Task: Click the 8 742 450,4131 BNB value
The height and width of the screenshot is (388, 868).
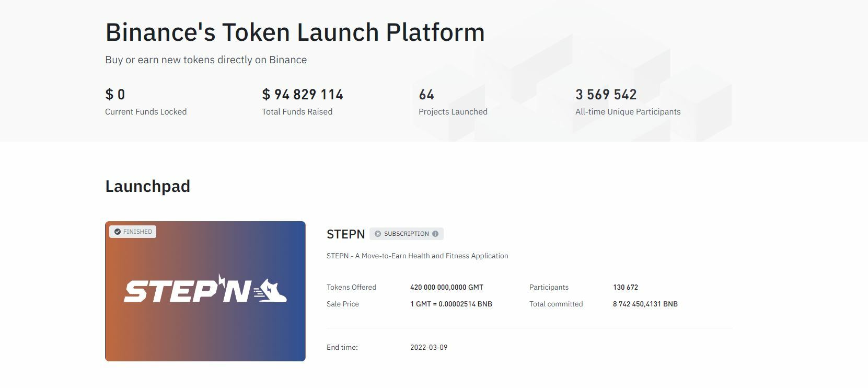Action: coord(645,304)
